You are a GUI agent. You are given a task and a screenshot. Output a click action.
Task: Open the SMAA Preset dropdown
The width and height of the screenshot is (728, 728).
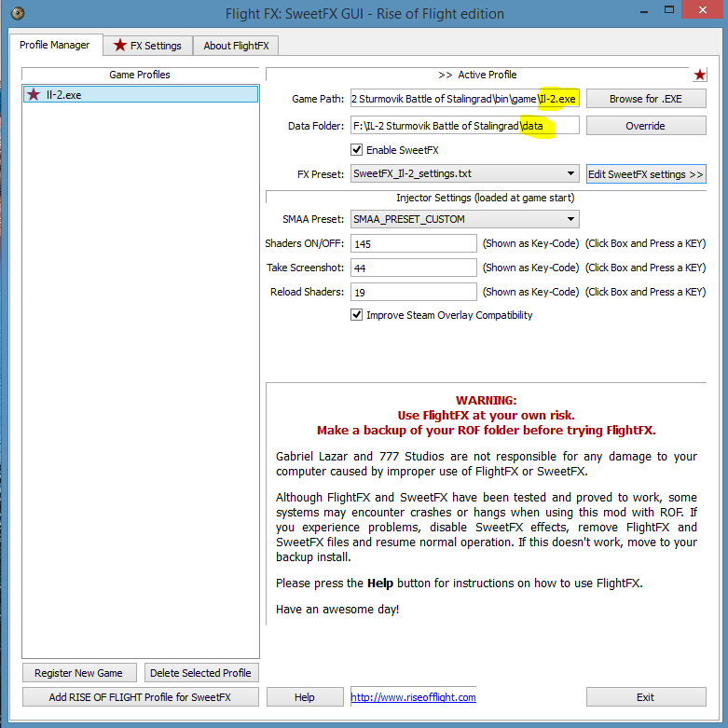(x=465, y=219)
